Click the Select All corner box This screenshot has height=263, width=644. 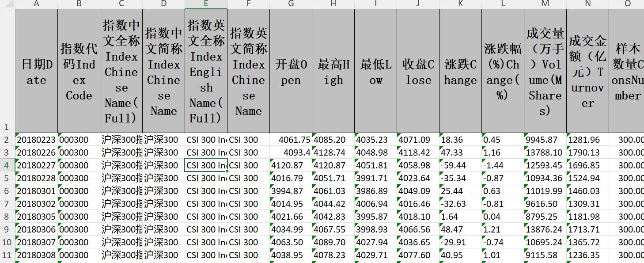pos(8,4)
